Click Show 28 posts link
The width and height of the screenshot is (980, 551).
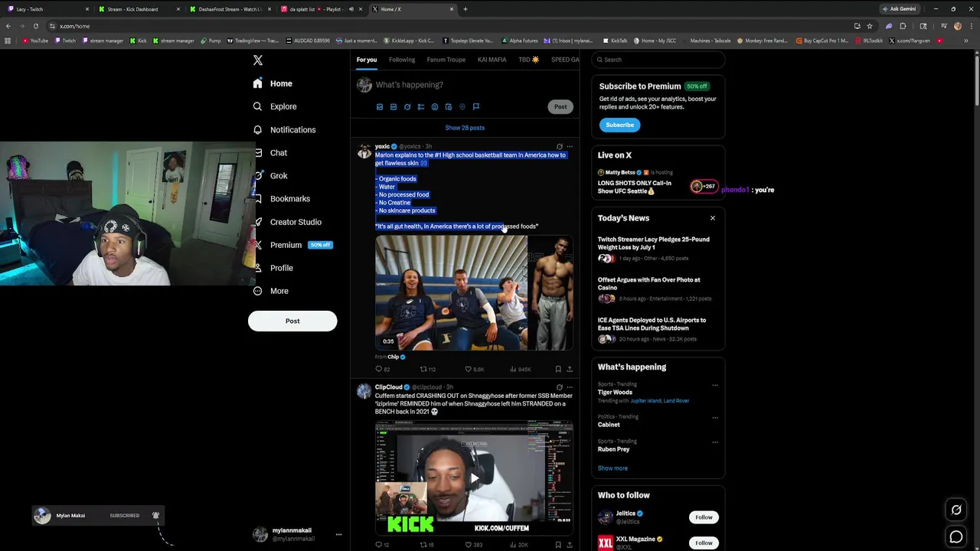(x=465, y=128)
